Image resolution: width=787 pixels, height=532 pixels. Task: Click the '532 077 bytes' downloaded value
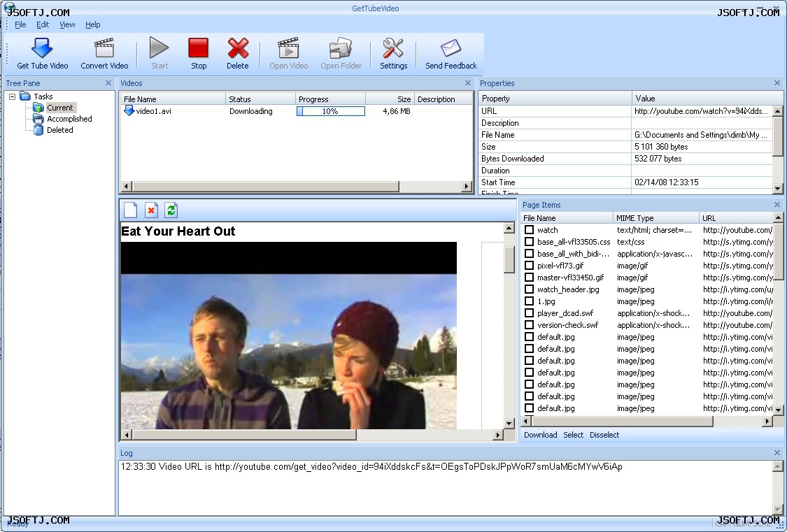[x=658, y=159]
